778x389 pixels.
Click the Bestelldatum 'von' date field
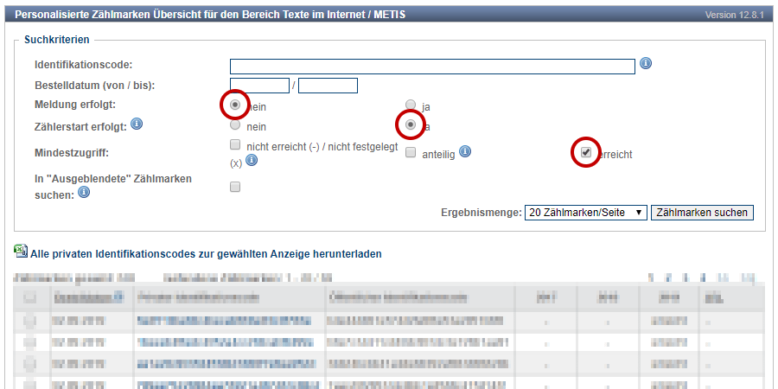click(x=259, y=86)
